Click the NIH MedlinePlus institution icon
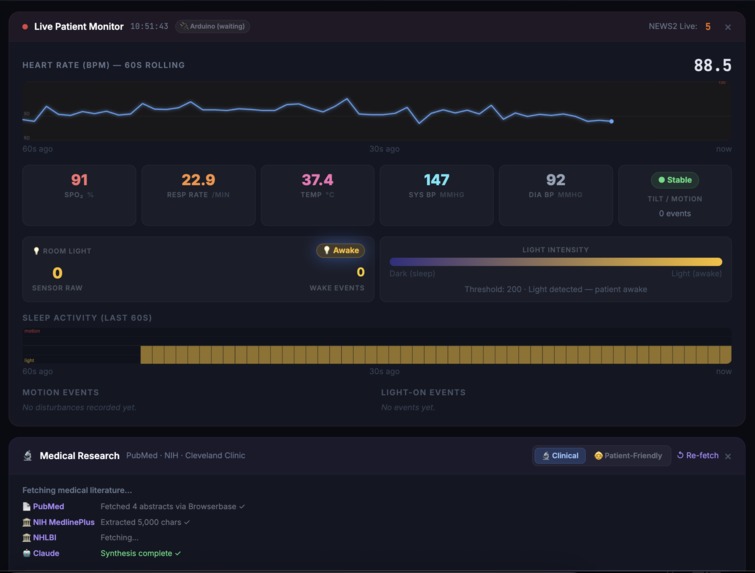This screenshot has width=755, height=573. click(x=26, y=522)
